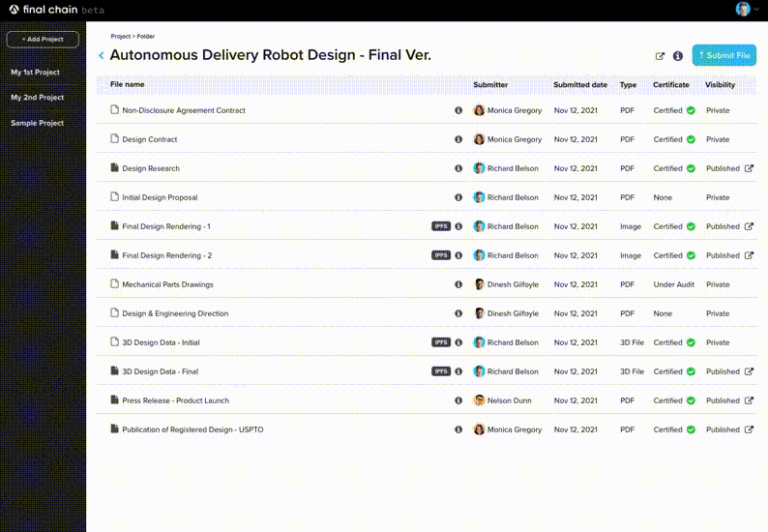
Task: Open the folder share external-link icon
Action: (660, 56)
